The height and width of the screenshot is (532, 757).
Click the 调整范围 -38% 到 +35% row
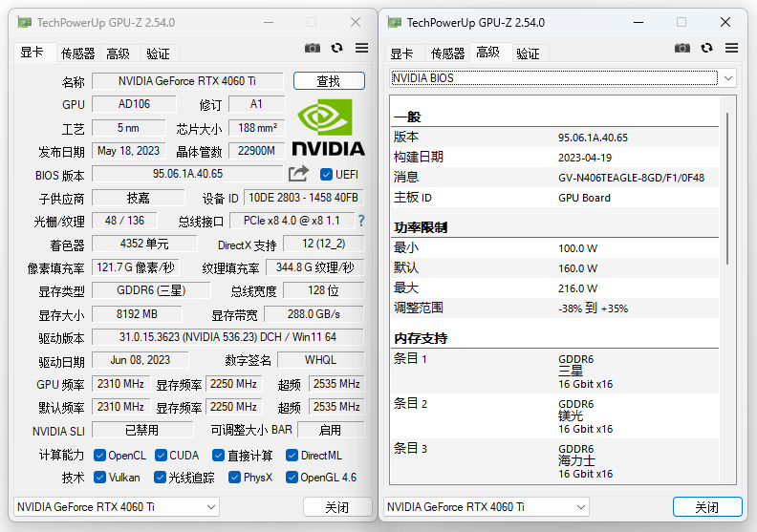pyautogui.click(x=554, y=309)
